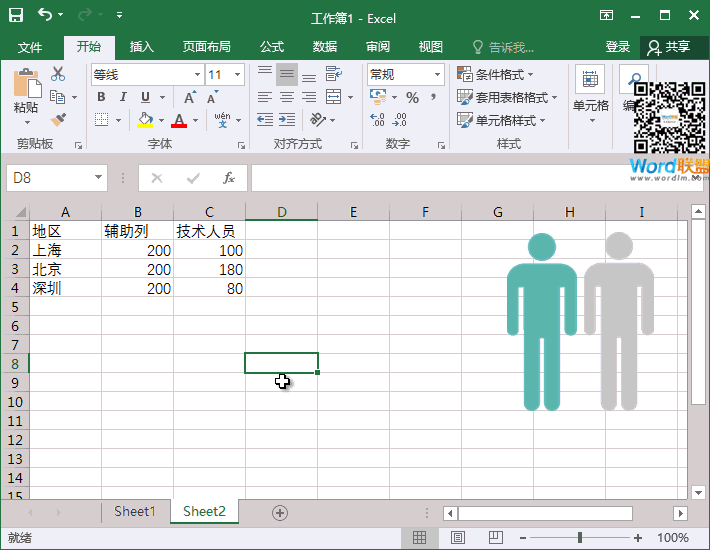Decrease indent of the cell
Screen dimensions: 710x550
(x=265, y=120)
